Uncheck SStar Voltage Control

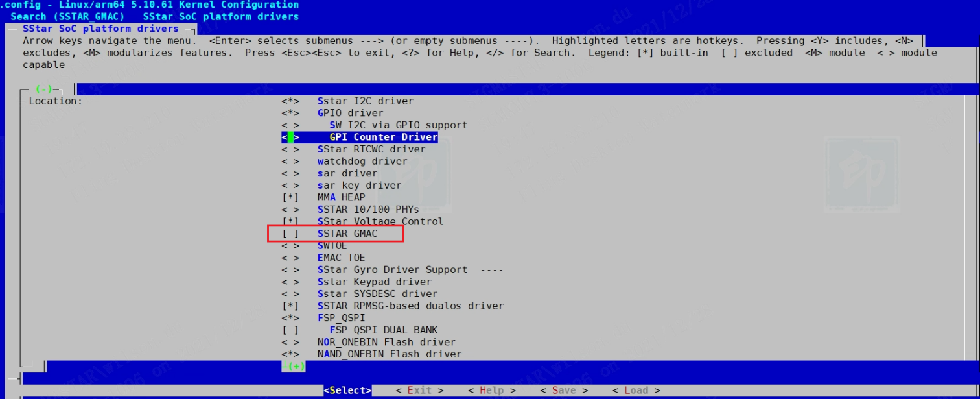click(x=290, y=221)
